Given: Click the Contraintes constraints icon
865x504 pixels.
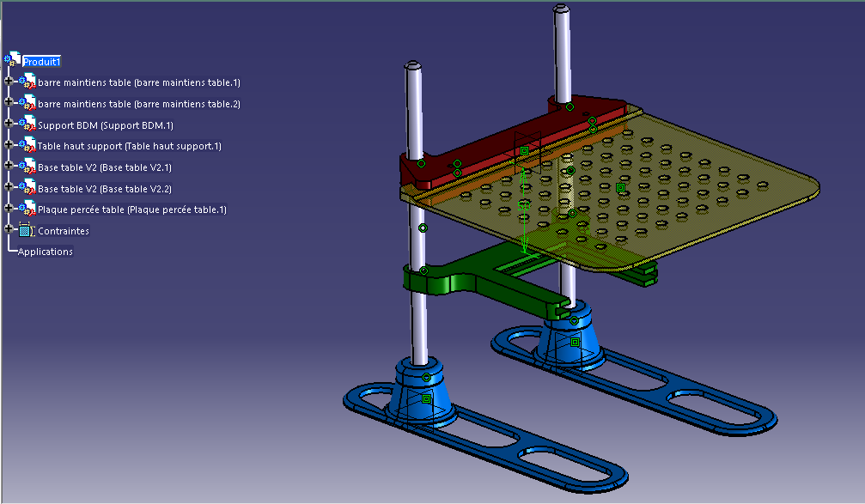Looking at the screenshot, I should [x=27, y=230].
